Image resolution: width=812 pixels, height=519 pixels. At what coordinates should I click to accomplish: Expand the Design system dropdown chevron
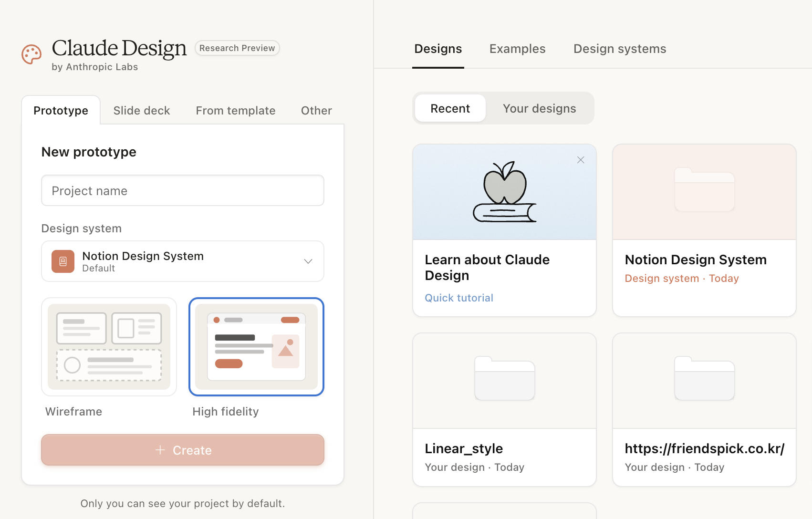[308, 261]
